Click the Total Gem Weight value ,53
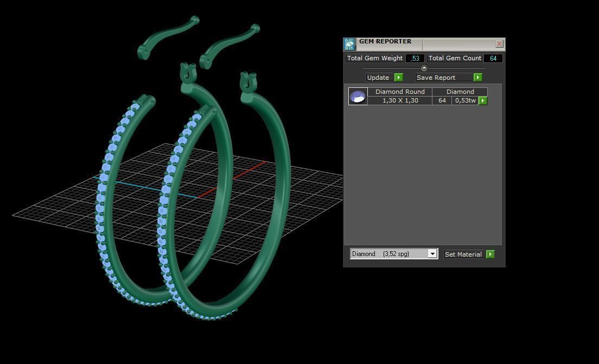 pyautogui.click(x=415, y=59)
